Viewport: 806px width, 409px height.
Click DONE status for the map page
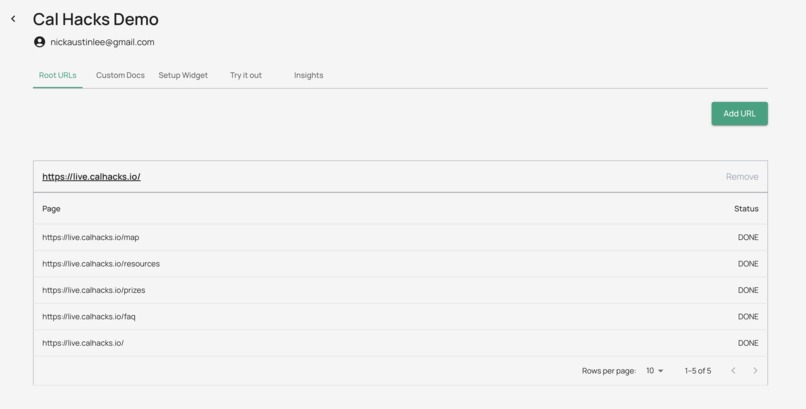[x=748, y=237]
